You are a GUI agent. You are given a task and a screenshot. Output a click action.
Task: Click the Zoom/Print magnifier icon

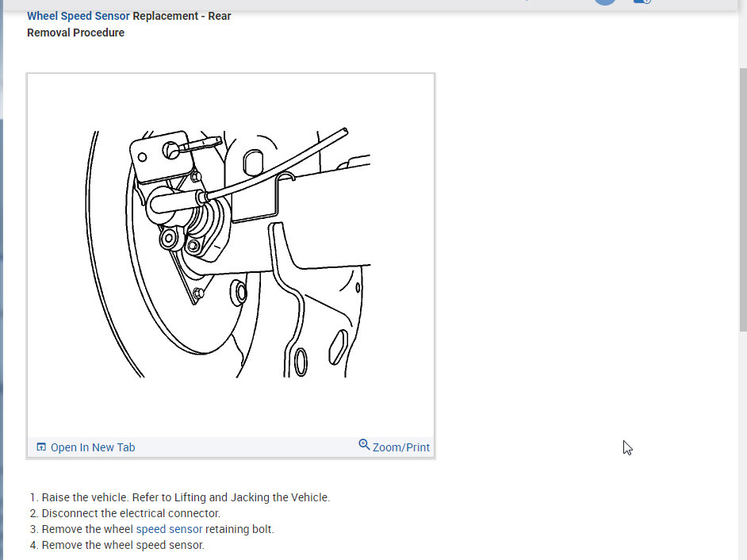point(364,445)
